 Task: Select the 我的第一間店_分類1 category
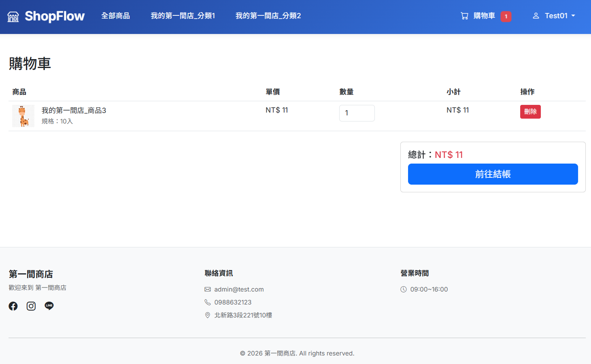pos(183,15)
